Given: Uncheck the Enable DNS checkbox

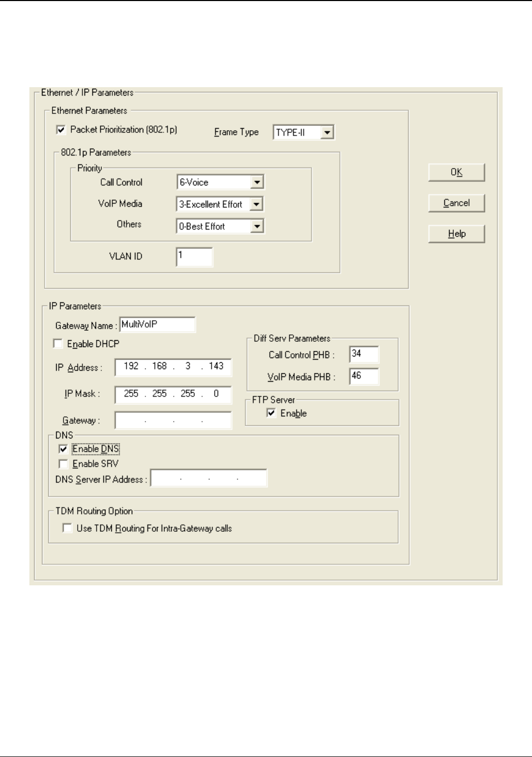Looking at the screenshot, I should pyautogui.click(x=63, y=449).
